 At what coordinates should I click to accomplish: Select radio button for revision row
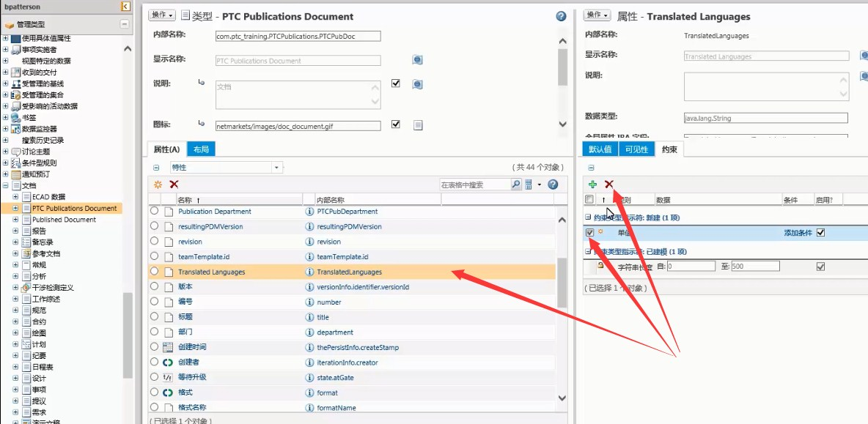coord(154,241)
